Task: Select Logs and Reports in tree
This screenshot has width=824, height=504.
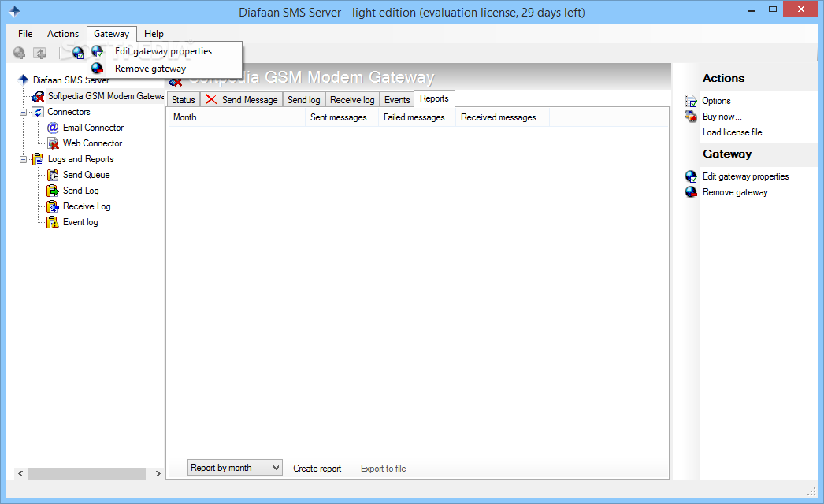Action: [81, 159]
